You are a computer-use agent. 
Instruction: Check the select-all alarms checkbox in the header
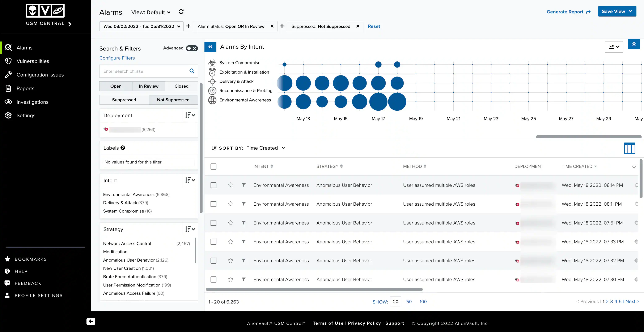[x=213, y=166]
